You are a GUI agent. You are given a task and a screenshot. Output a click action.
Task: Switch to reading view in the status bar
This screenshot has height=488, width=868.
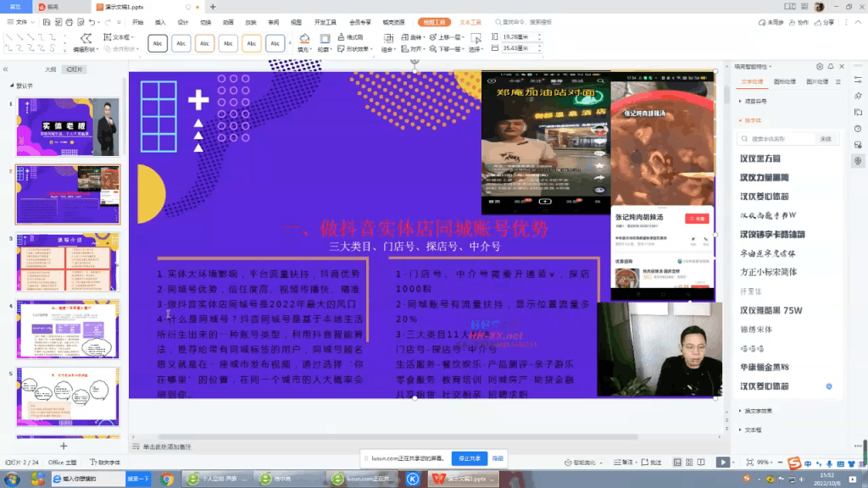tap(701, 462)
